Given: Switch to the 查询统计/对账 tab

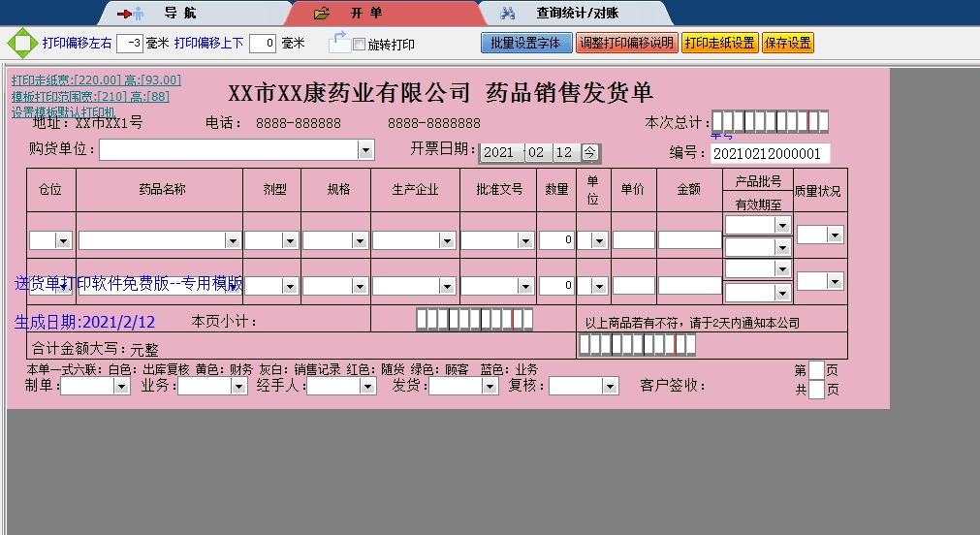Looking at the screenshot, I should click(x=577, y=14).
